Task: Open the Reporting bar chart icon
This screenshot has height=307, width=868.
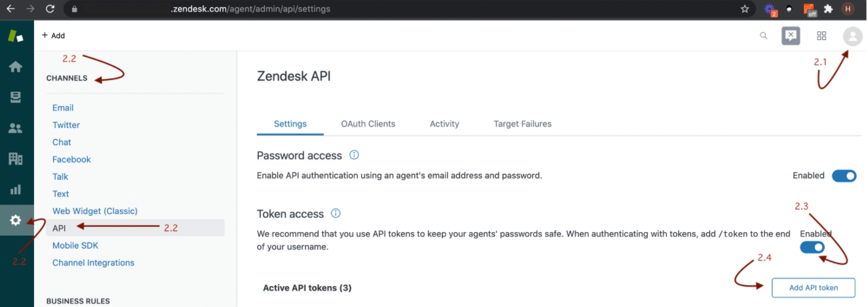Action: point(16,190)
